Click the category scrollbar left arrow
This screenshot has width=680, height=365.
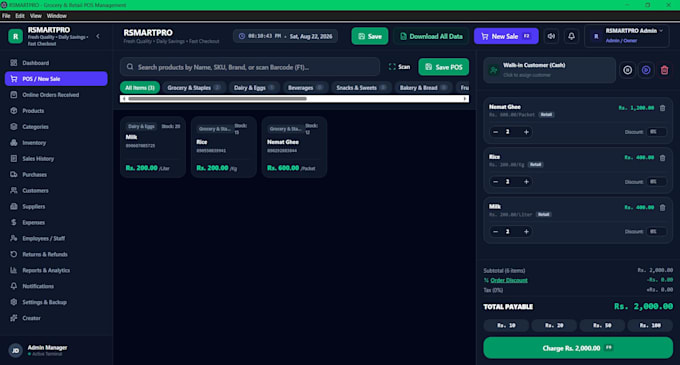click(124, 99)
